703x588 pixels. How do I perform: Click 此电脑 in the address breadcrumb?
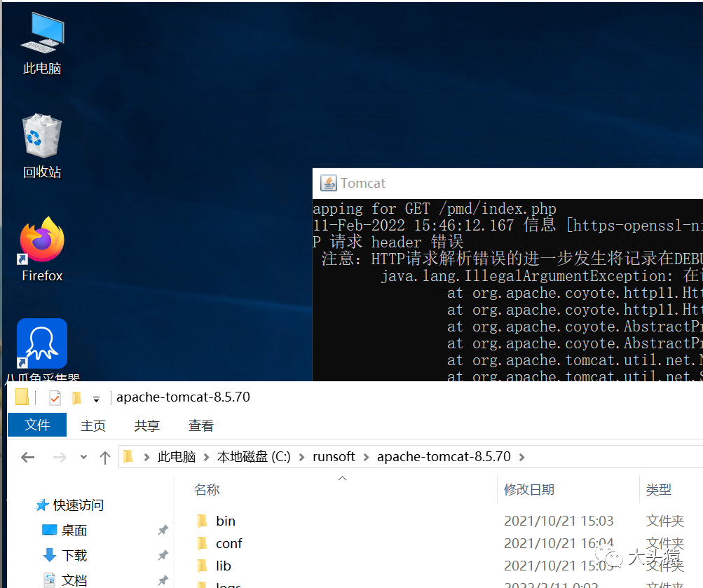click(177, 457)
